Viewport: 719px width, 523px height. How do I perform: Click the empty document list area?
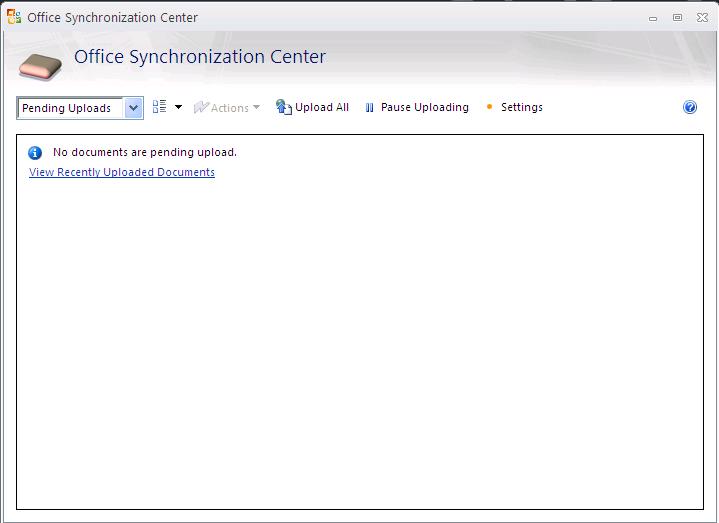click(360, 340)
